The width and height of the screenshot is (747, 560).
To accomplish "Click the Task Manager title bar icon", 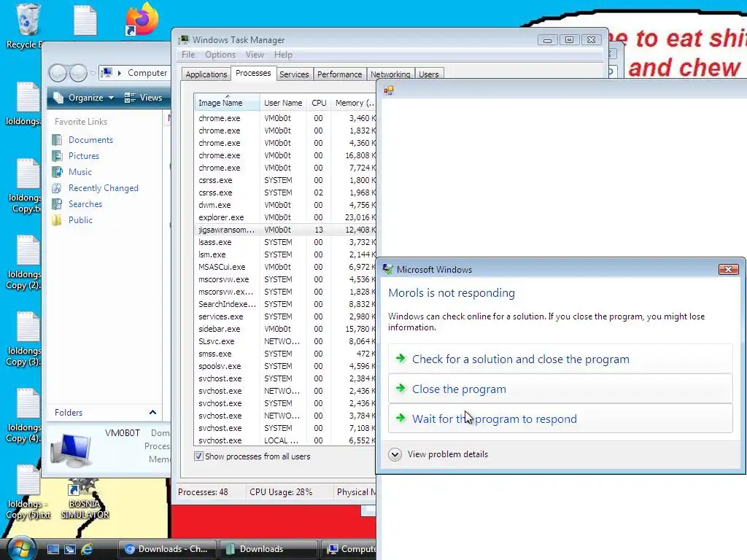I will coord(184,39).
